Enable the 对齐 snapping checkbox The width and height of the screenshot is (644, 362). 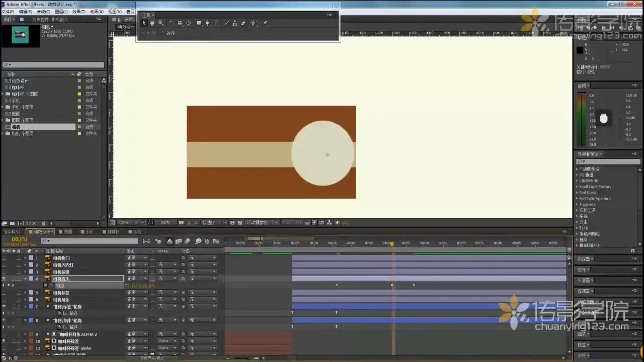[x=163, y=33]
